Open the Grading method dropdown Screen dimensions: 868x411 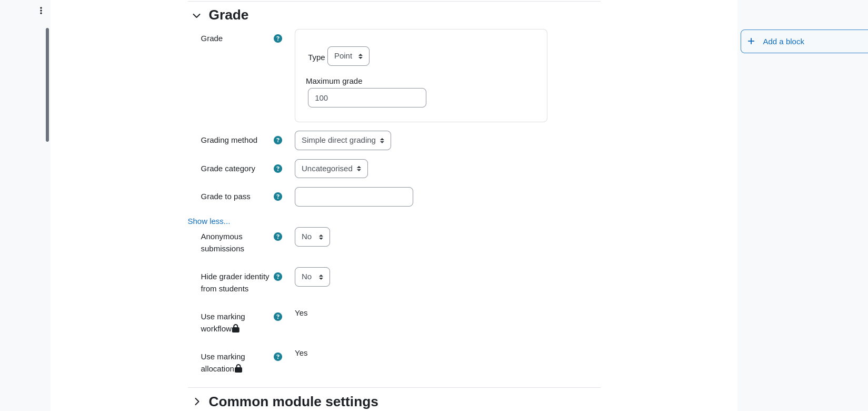[343, 140]
